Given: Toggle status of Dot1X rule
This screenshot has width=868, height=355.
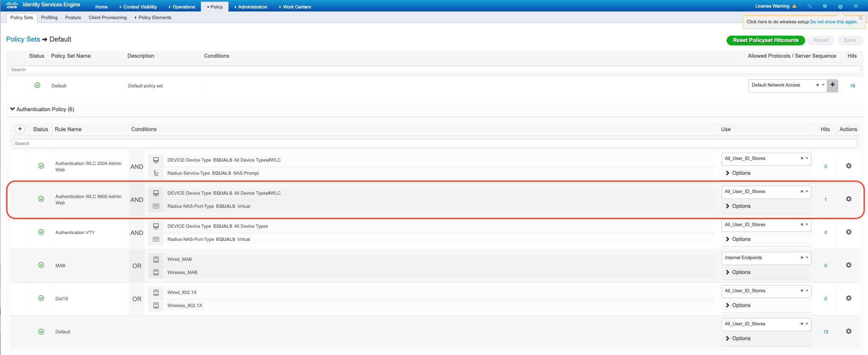Looking at the screenshot, I should 41,298.
